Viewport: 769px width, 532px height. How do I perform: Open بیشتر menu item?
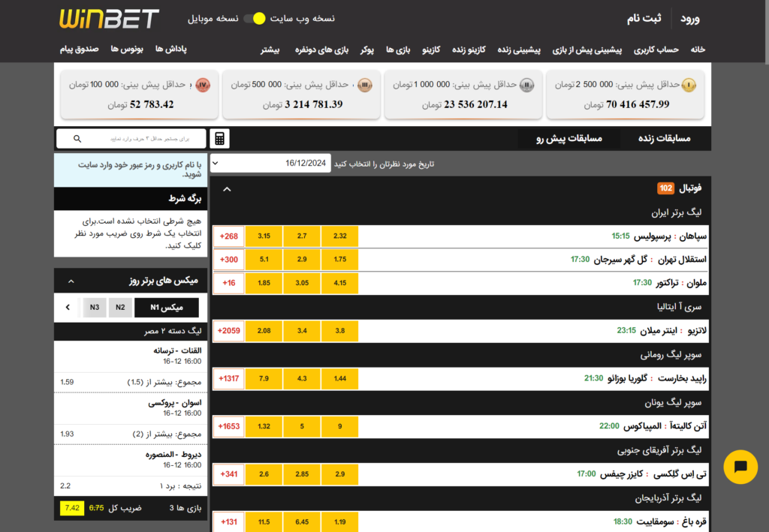pyautogui.click(x=270, y=50)
